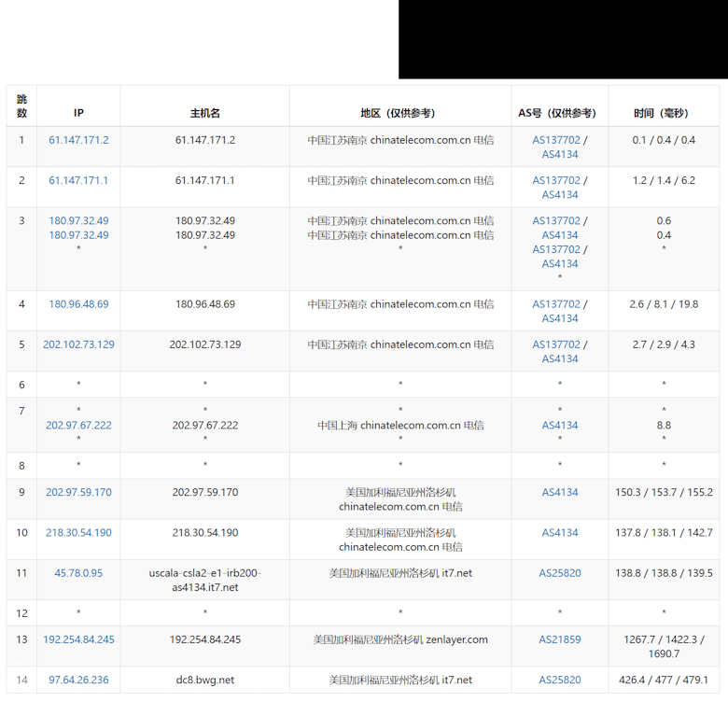Select region text in hop 1 row
The width and height of the screenshot is (728, 702).
[400, 140]
